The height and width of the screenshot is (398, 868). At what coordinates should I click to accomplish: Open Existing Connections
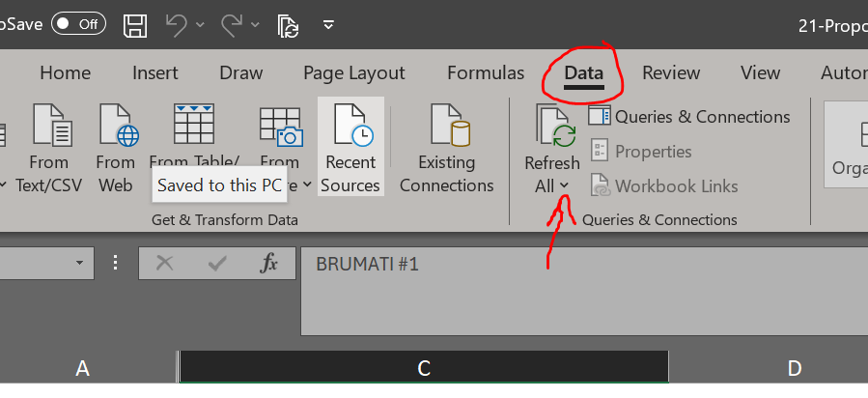(447, 145)
